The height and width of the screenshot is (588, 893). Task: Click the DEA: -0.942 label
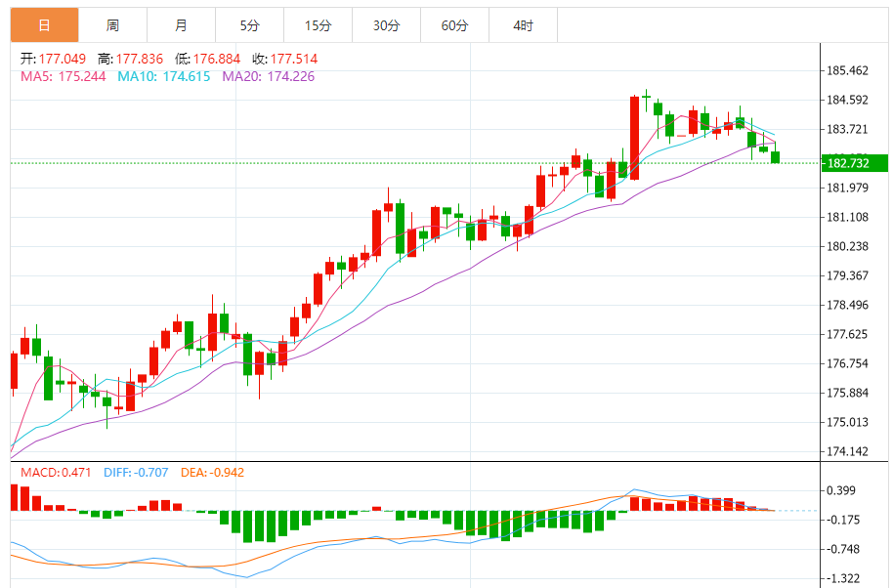pyautogui.click(x=212, y=473)
